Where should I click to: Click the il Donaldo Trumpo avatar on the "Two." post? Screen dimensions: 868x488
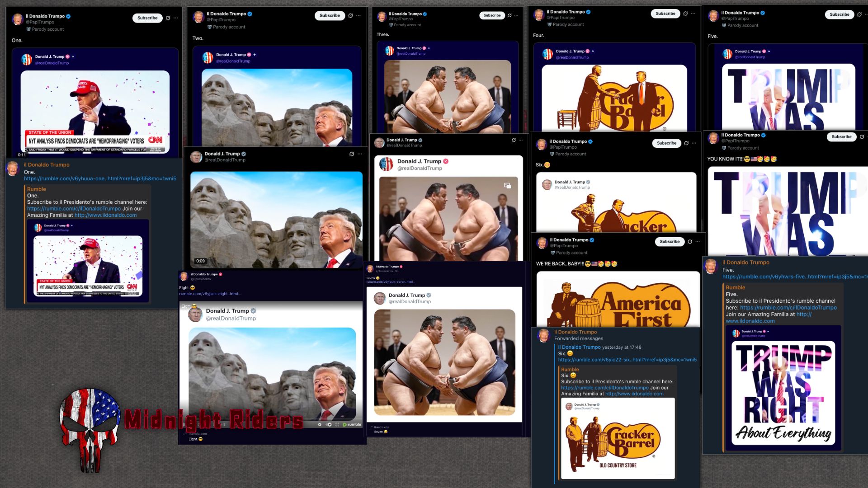point(198,17)
